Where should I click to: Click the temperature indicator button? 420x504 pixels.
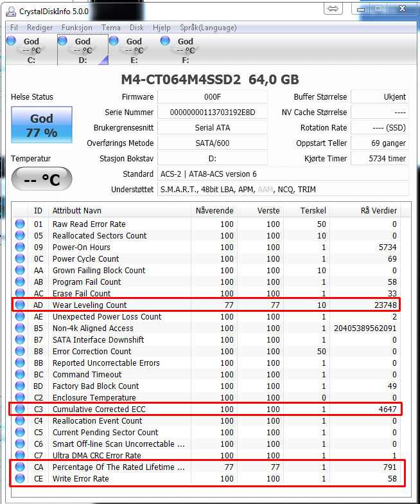click(x=42, y=179)
